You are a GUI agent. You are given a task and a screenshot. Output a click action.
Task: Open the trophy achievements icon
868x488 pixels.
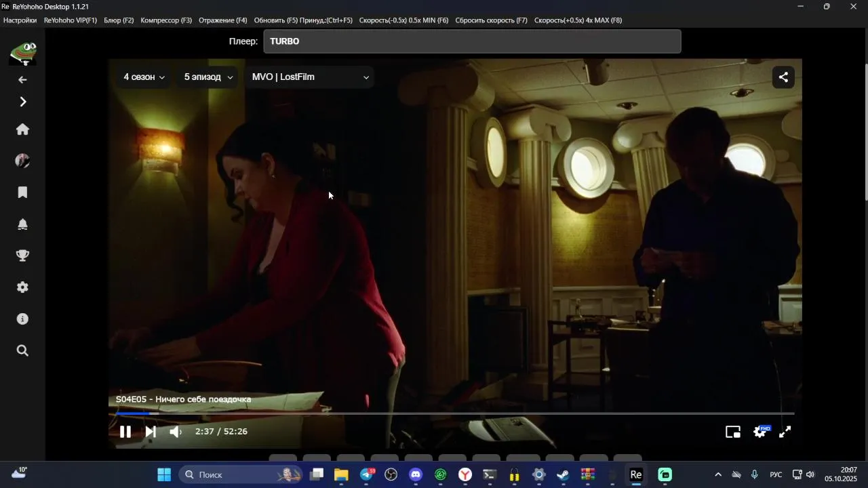[x=22, y=256]
